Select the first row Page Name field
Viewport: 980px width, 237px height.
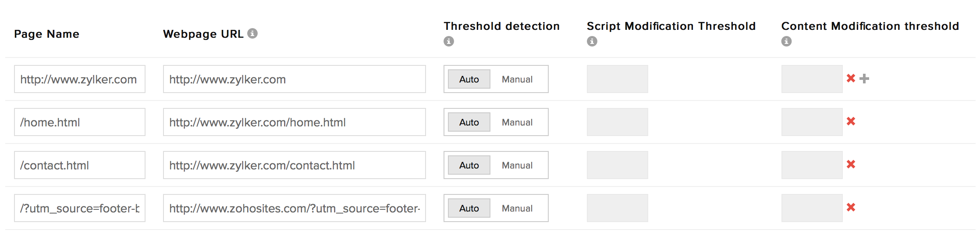[x=79, y=79]
